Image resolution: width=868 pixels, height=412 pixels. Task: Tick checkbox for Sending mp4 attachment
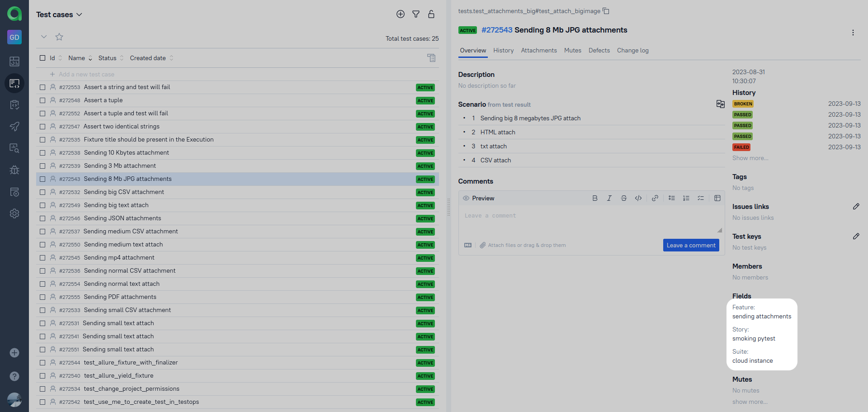point(42,258)
